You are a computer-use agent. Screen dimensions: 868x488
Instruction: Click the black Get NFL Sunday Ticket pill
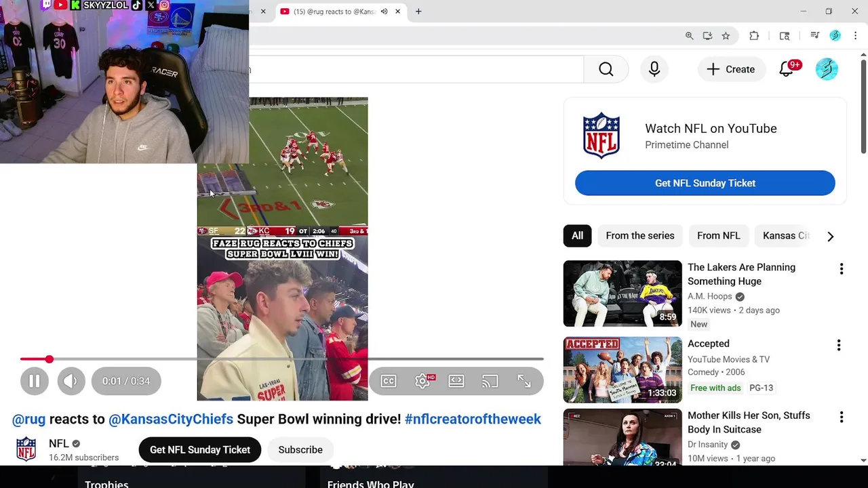coord(200,450)
